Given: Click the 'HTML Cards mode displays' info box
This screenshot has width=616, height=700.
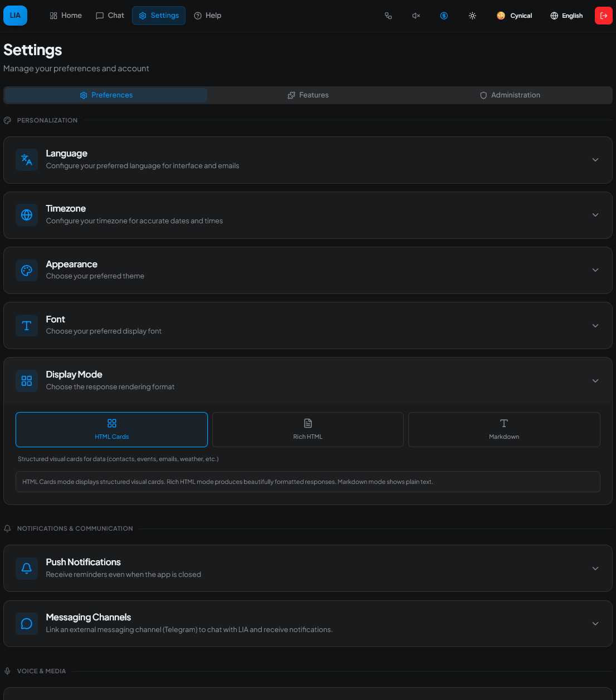Looking at the screenshot, I should pos(308,482).
